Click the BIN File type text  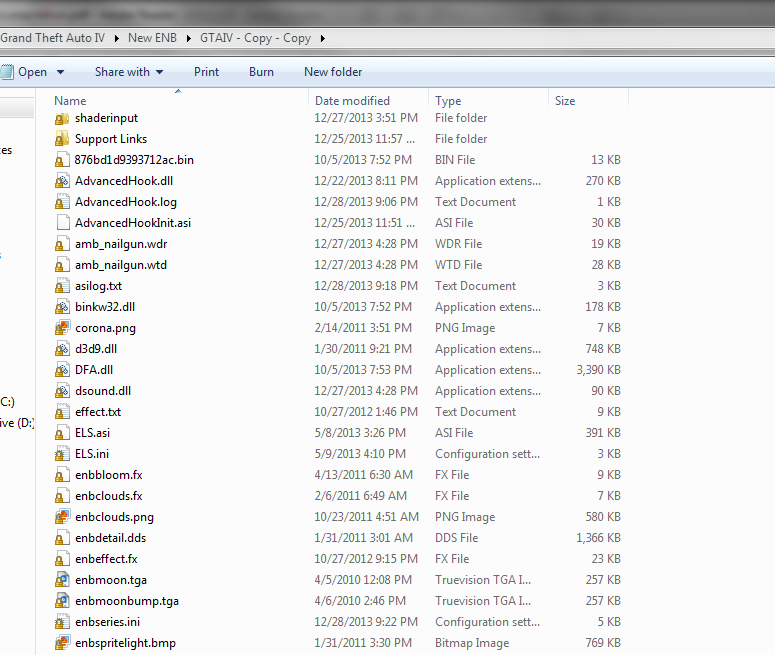pyautogui.click(x=455, y=160)
